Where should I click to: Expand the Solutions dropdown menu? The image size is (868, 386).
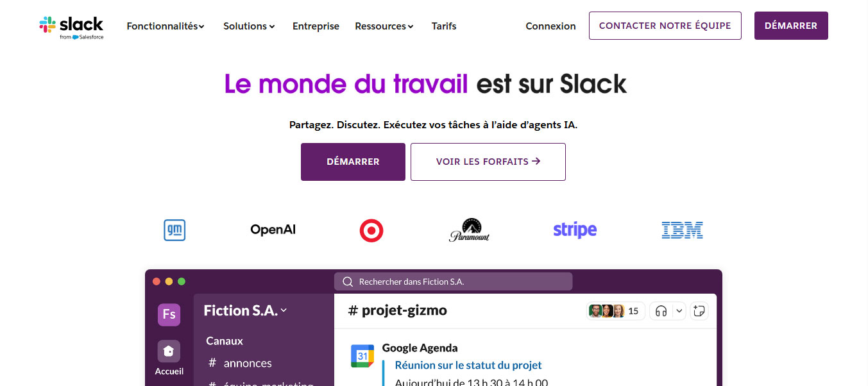pyautogui.click(x=249, y=26)
